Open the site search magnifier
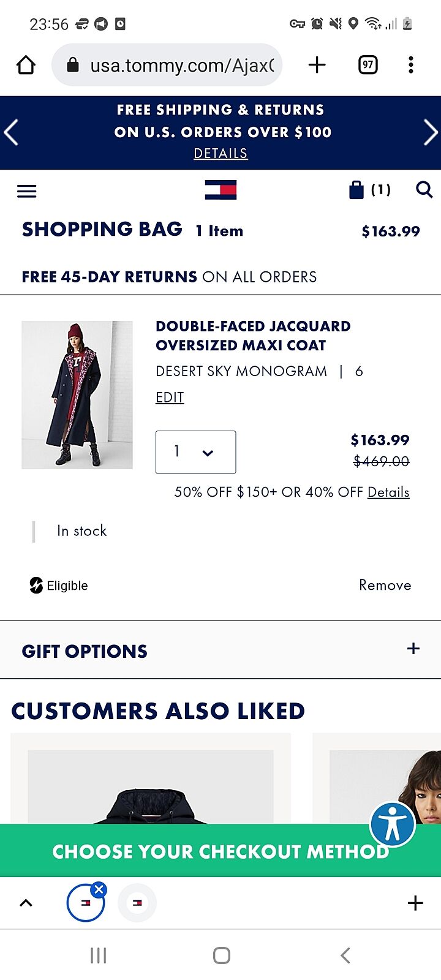The width and height of the screenshot is (441, 980). coord(424,190)
